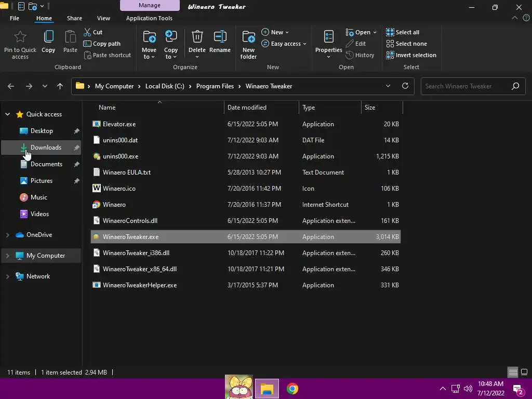Open the volume control in system tray

(x=468, y=389)
